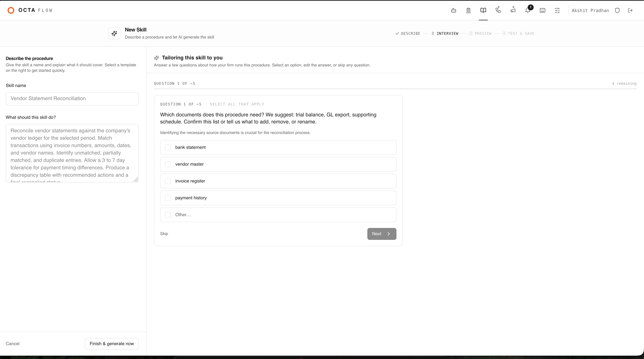
Task: Jump to the PREVIEW step
Action: [x=480, y=33]
